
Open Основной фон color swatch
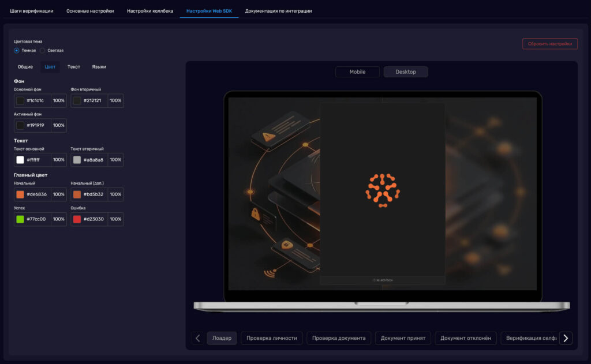click(x=20, y=100)
